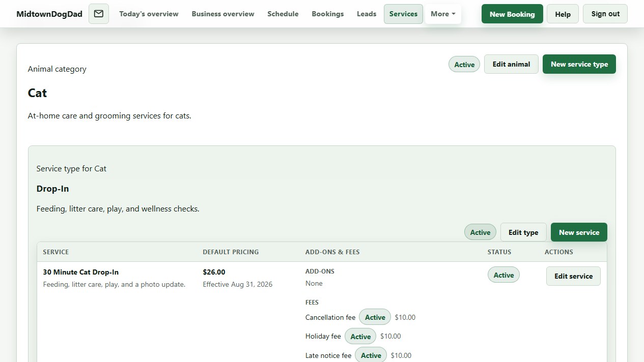Go to Today's overview

[149, 14]
